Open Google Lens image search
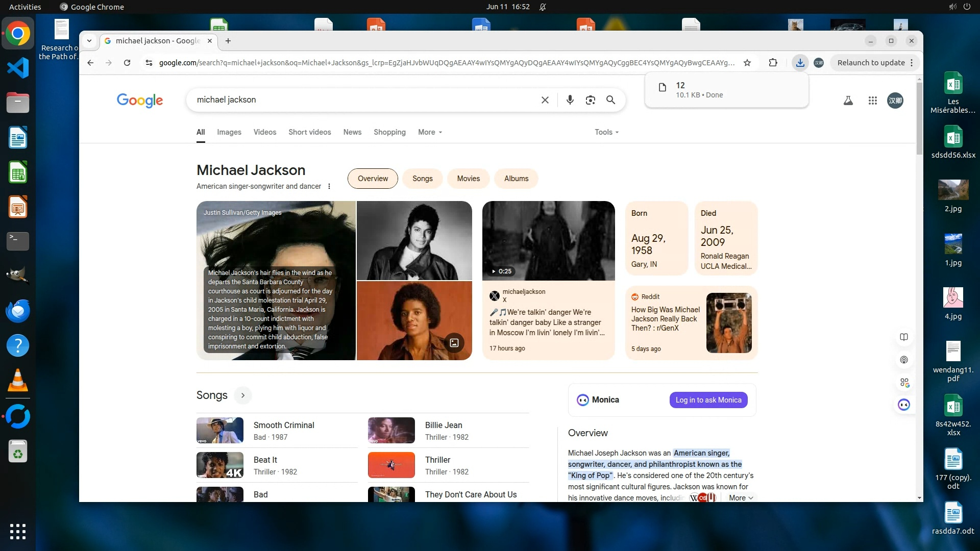980x551 pixels. coord(591,100)
